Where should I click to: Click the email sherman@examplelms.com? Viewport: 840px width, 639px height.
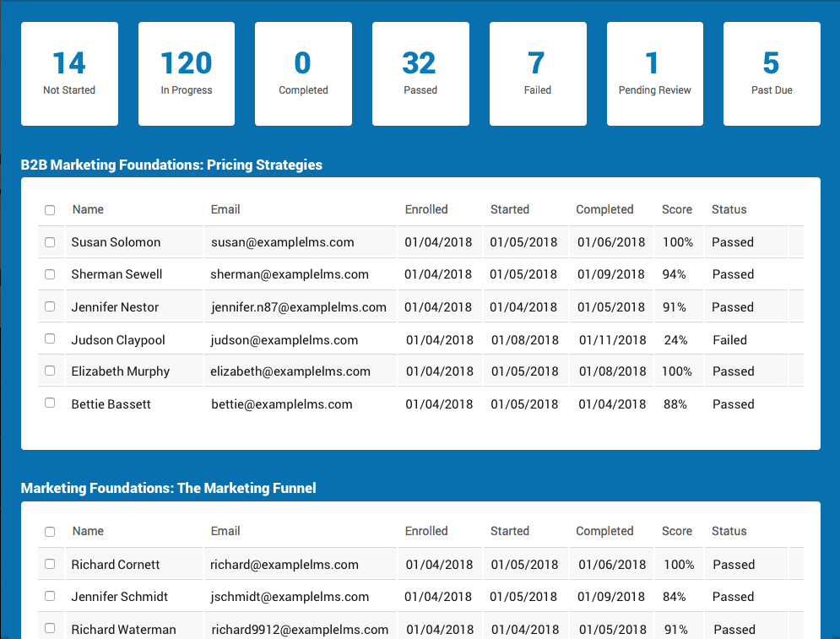(290, 274)
